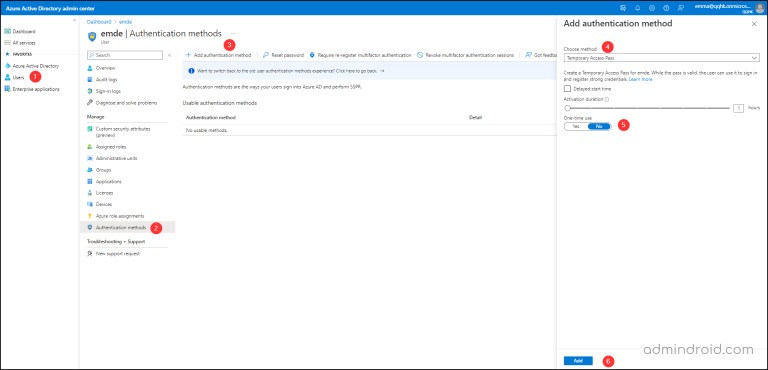Open the portal settings gear icon
The height and width of the screenshot is (370, 768).
click(652, 8)
